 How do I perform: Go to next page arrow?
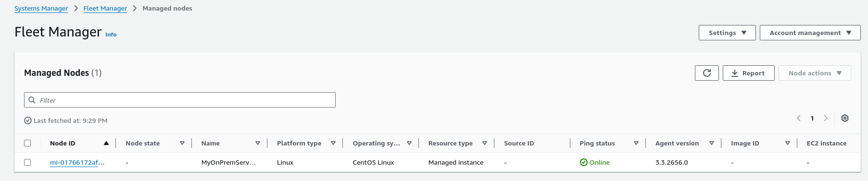(x=826, y=118)
